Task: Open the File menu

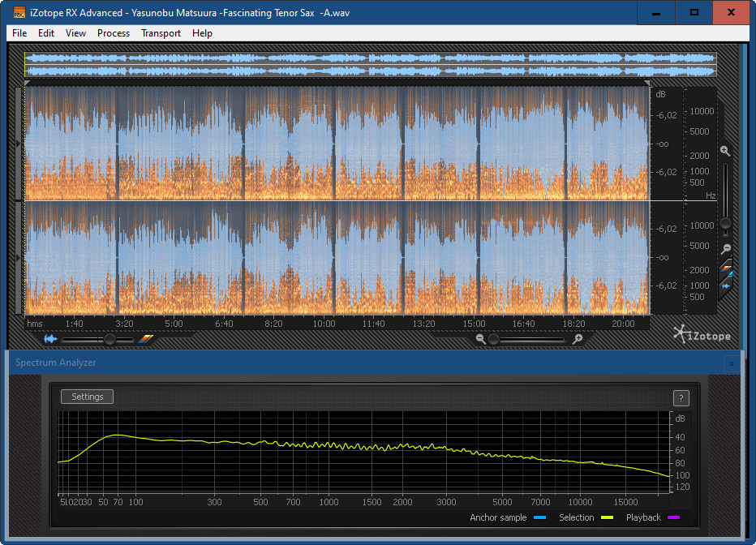Action: pos(19,33)
